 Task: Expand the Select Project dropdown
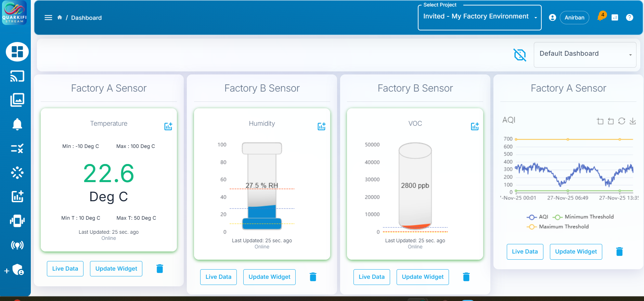pos(479,17)
